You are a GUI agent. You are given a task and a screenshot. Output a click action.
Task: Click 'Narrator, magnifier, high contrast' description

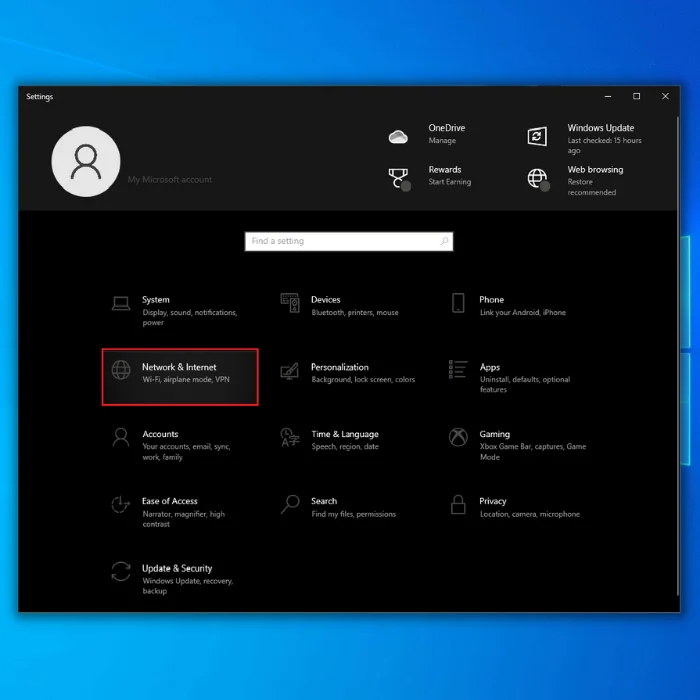coord(183,519)
